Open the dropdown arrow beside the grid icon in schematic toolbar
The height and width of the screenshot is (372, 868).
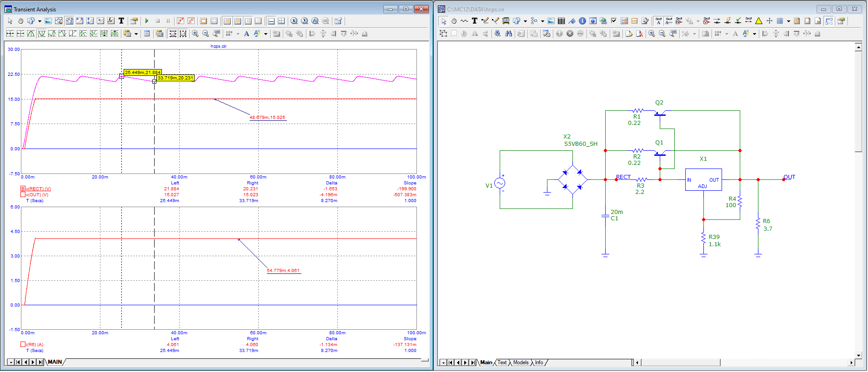click(788, 21)
